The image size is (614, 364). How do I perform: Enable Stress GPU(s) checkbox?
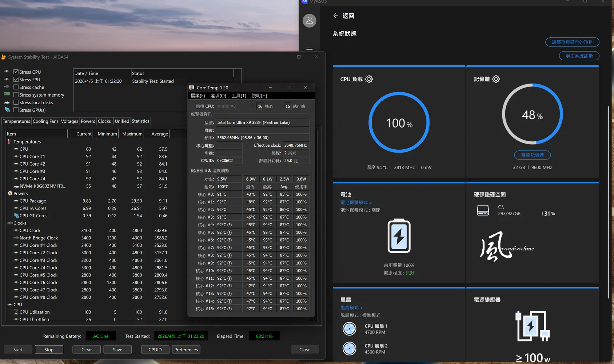[16, 110]
